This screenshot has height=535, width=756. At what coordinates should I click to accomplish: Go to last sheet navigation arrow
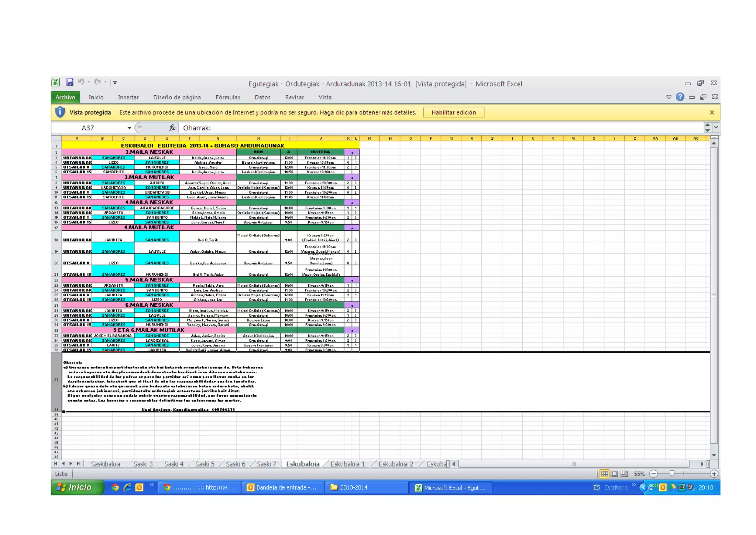point(79,464)
